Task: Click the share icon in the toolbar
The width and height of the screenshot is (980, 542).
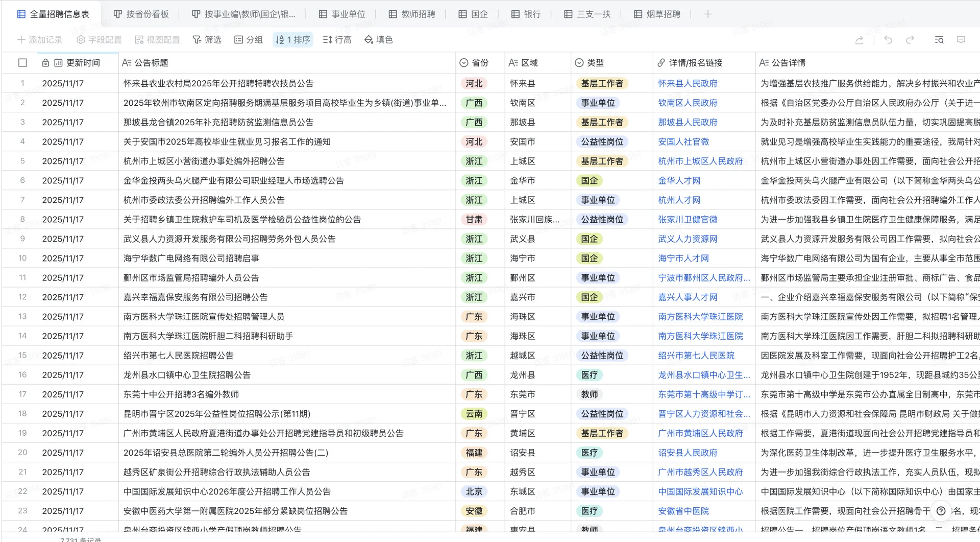Action: coord(860,39)
